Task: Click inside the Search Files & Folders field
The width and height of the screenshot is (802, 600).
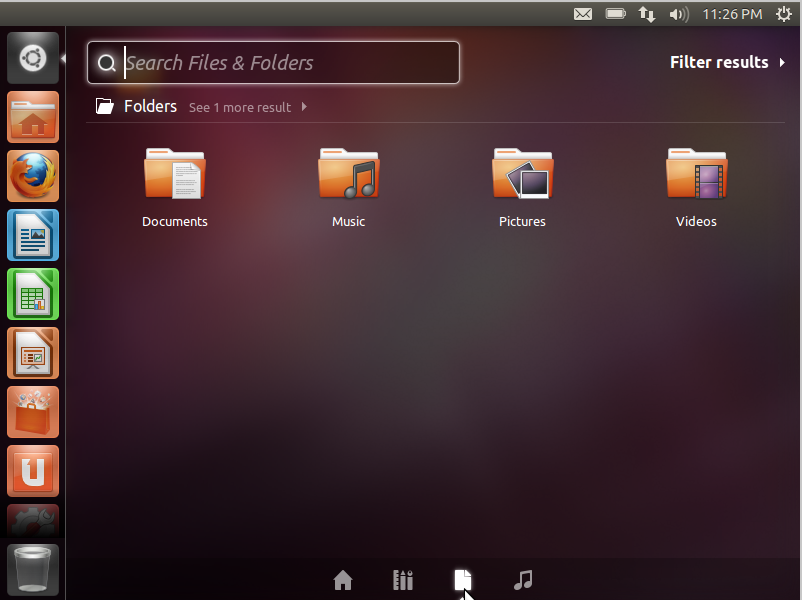Action: pos(270,62)
